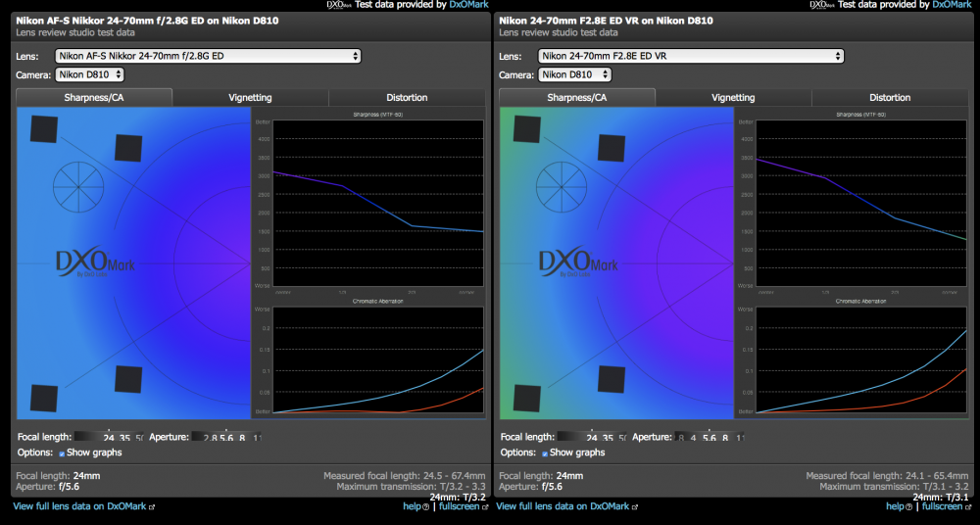Click the Chromatic Aberration graph in the f/2.8G ED panel
Viewport: 980px width, 525px height.
click(x=377, y=359)
